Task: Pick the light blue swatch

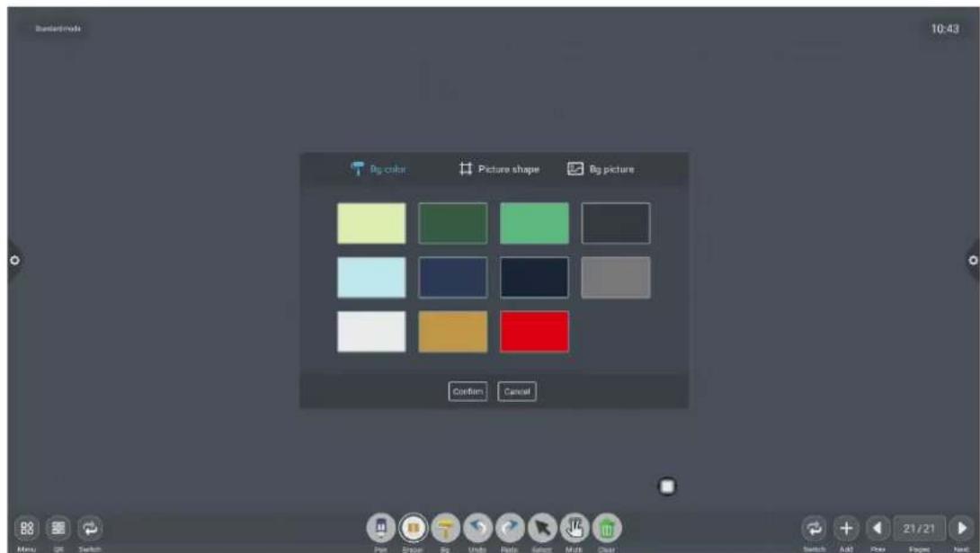Action: click(371, 278)
